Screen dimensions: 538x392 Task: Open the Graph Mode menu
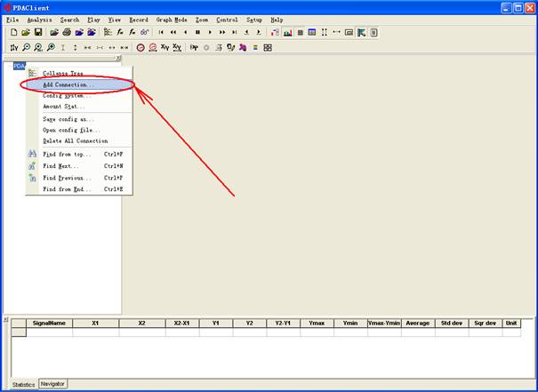click(172, 19)
